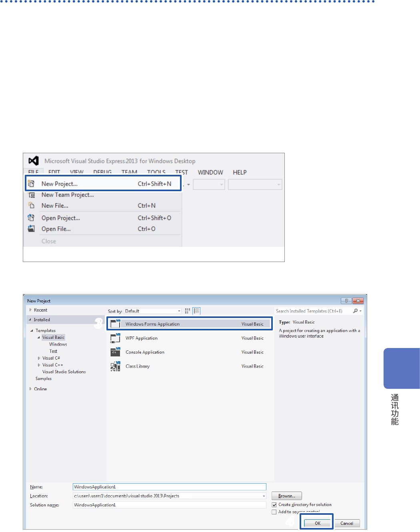Select the WPF Application template
The height and width of the screenshot is (532, 420).
pos(190,338)
